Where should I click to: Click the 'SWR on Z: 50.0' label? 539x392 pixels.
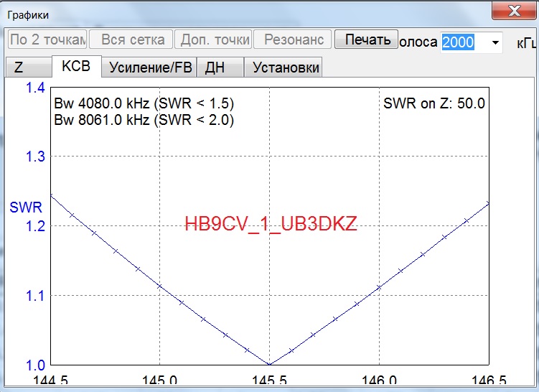click(x=434, y=103)
